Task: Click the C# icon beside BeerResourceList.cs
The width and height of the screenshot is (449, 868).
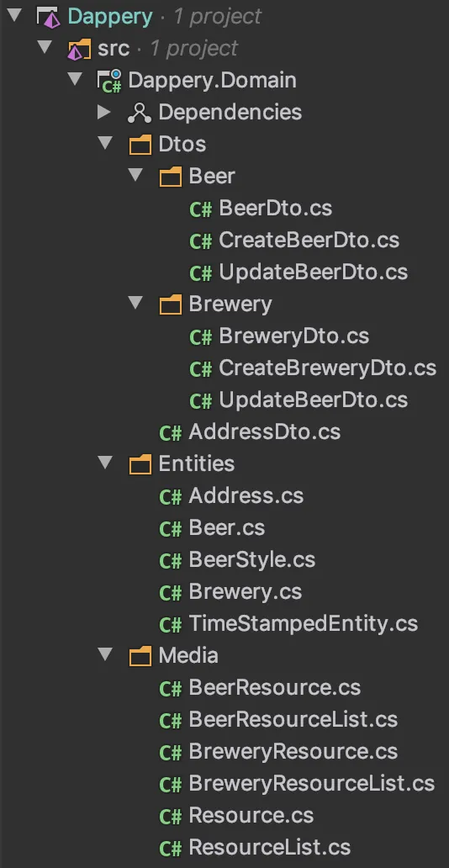Action: point(170,720)
